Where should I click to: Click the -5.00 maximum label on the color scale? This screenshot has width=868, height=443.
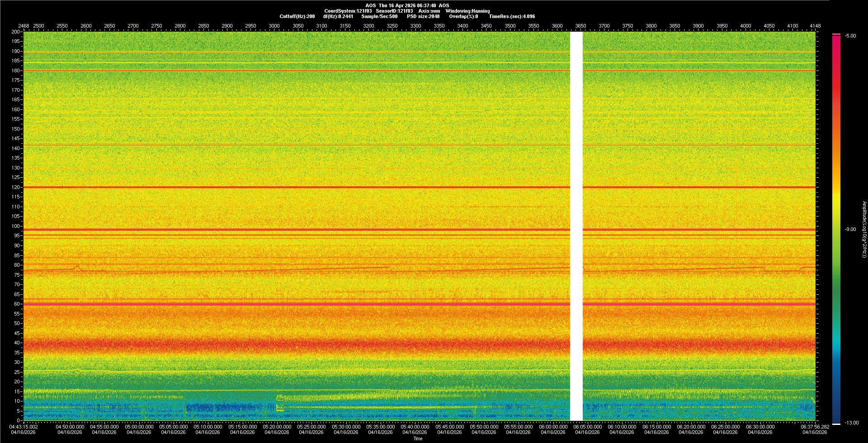click(x=850, y=36)
